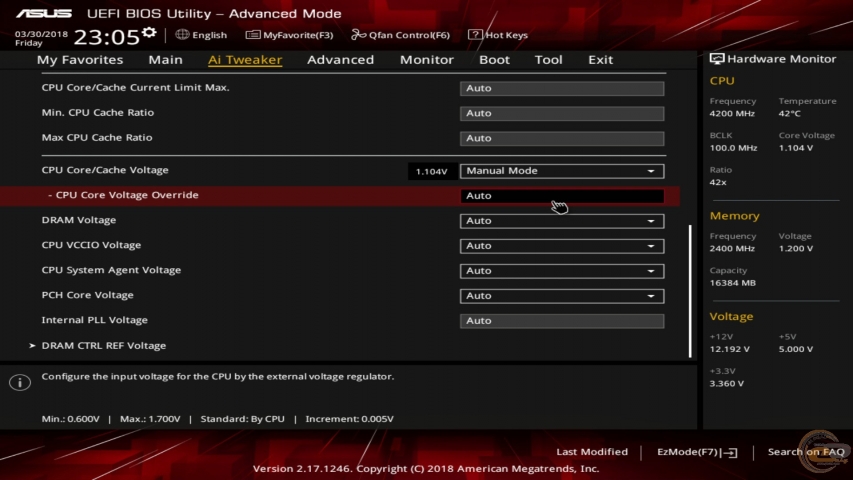Open MyFavorite(F3)

tap(289, 35)
